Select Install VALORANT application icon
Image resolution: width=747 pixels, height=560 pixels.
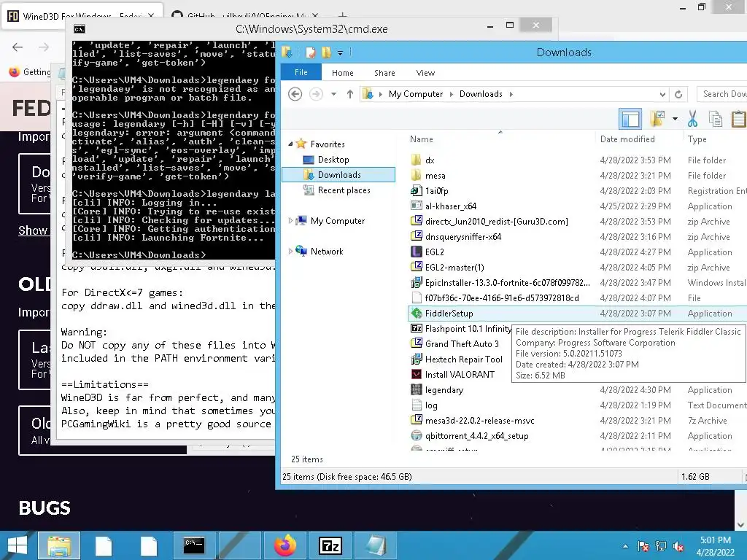point(417,374)
